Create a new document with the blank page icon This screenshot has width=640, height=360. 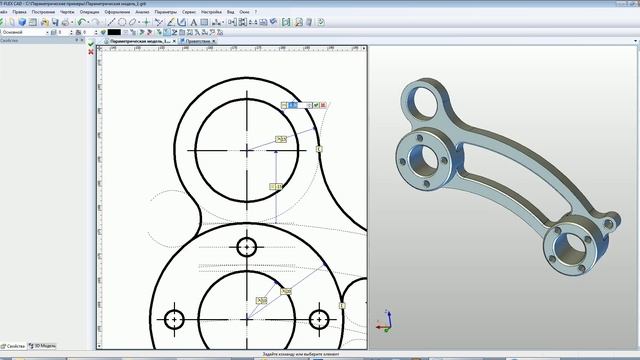[x=11, y=22]
